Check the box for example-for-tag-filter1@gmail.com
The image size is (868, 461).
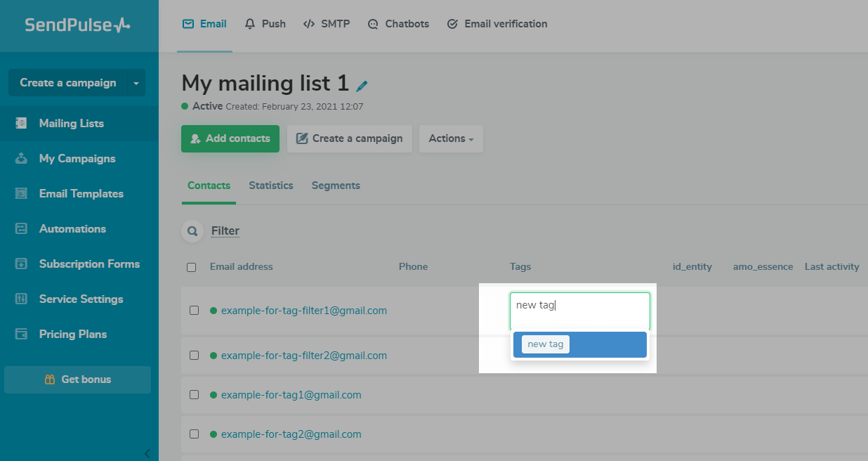click(x=195, y=311)
